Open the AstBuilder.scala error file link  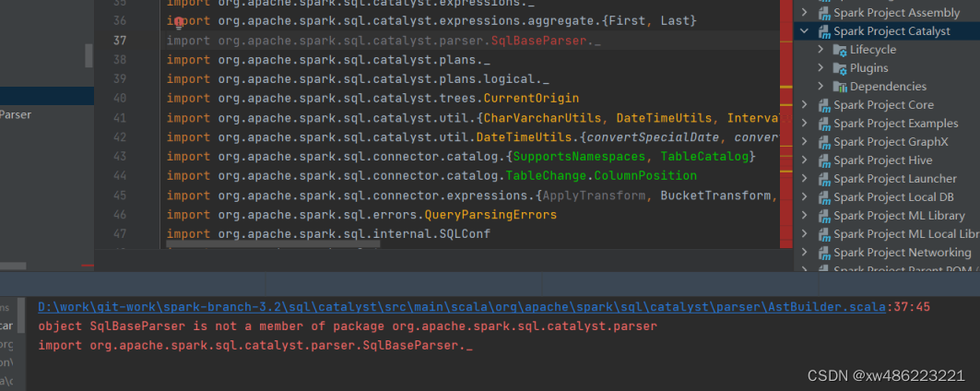coord(461,307)
